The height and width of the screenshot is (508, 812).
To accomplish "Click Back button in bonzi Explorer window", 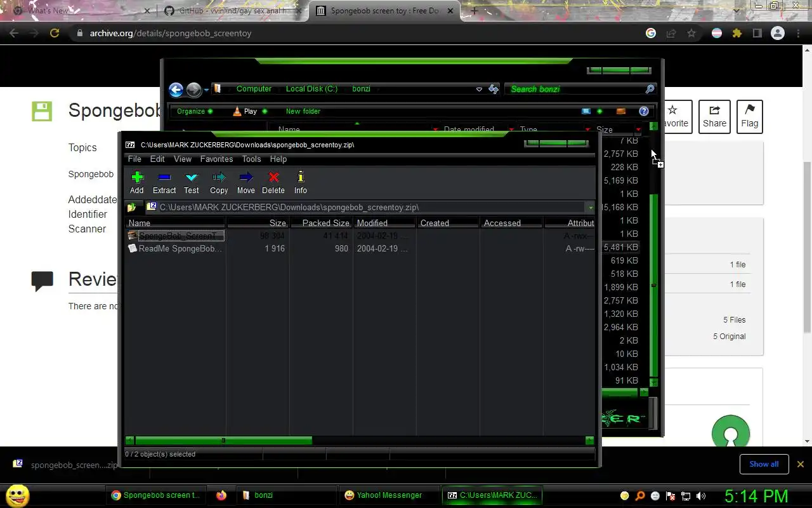I will tap(176, 90).
